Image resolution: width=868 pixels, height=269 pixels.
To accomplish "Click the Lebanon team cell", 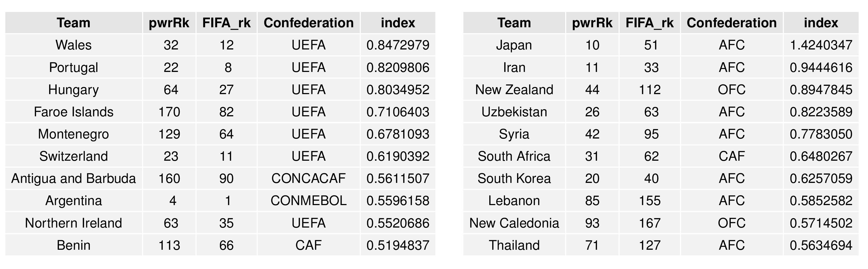I will pyautogui.click(x=514, y=201).
